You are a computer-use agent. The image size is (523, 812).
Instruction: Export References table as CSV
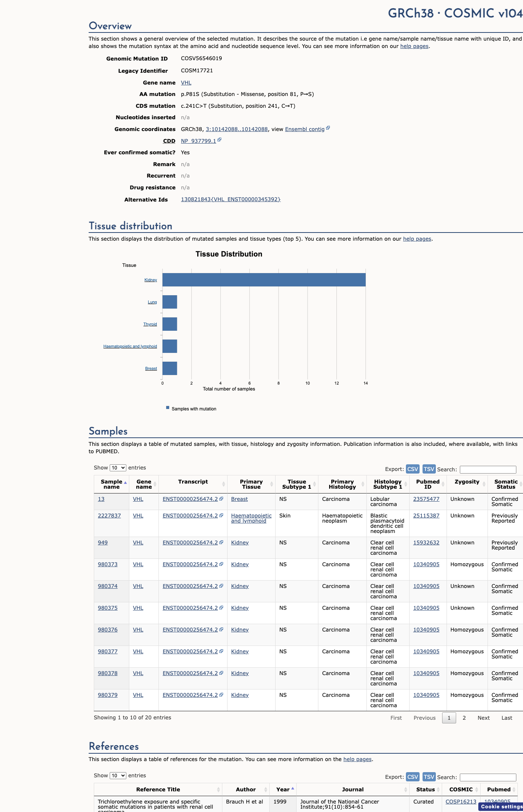(413, 777)
